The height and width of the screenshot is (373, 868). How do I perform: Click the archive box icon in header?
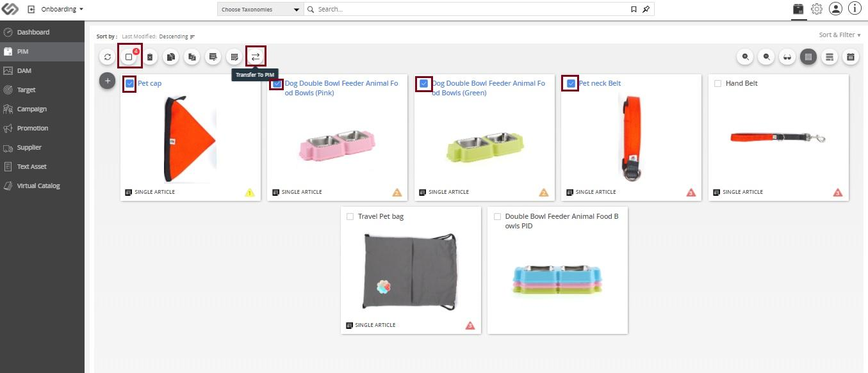tap(798, 9)
